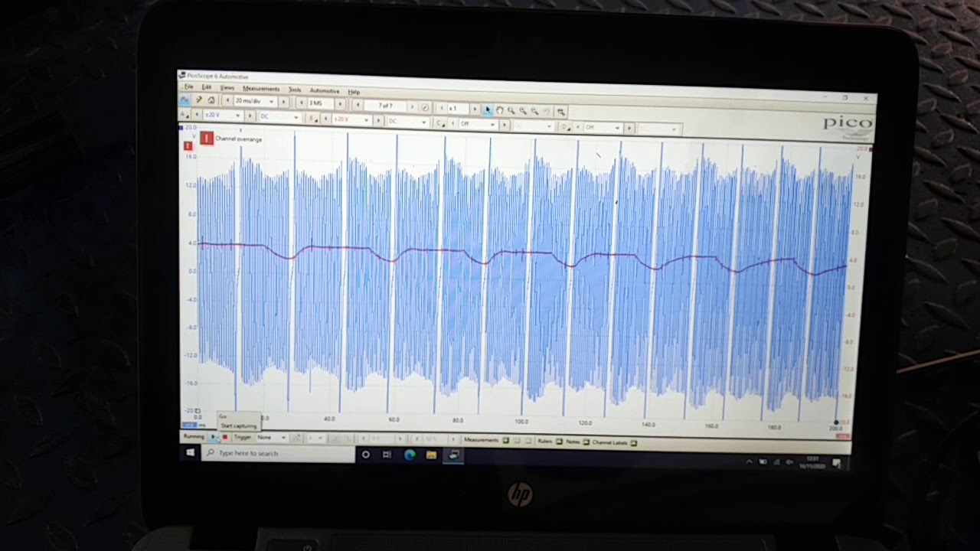Screen dimensions: 980x551
Task: Open the Automotive menu
Action: pos(325,90)
